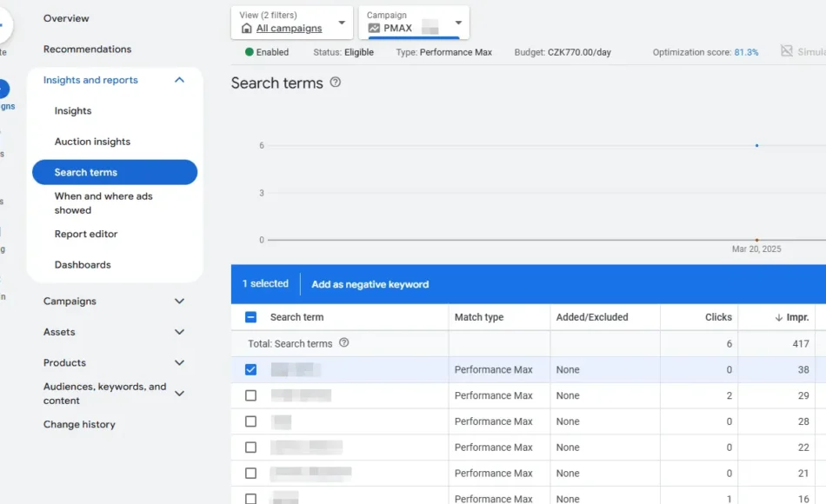Open Auction insights in the sidebar
Image resolution: width=826 pixels, height=504 pixels.
point(92,142)
